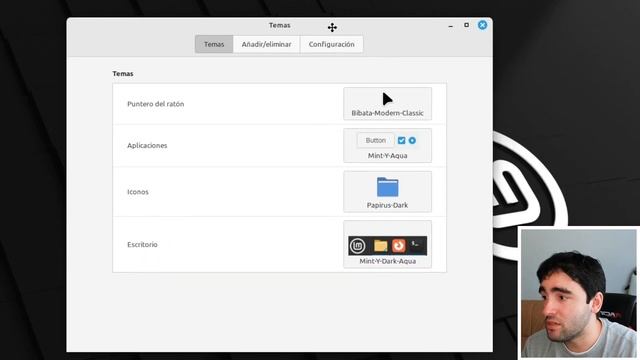Click the webcam video overlay
The image size is (640, 360).
[579, 293]
